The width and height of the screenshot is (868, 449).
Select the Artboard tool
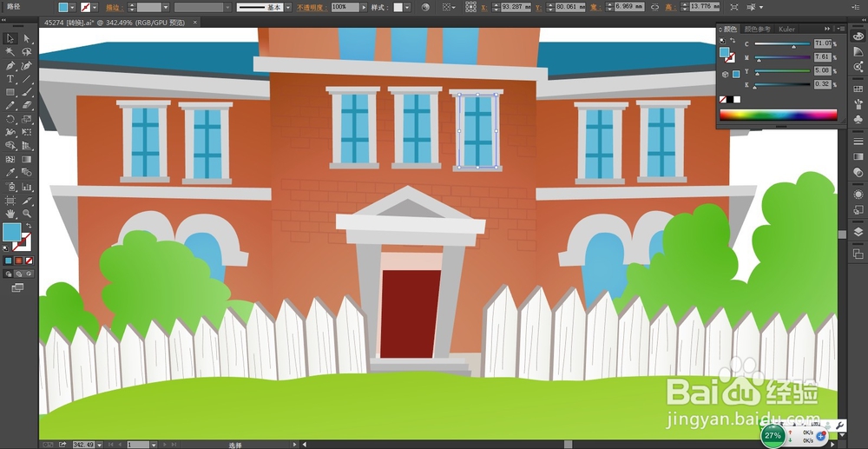10,200
